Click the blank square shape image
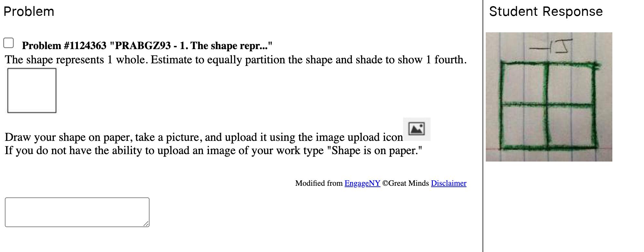 click(x=32, y=90)
